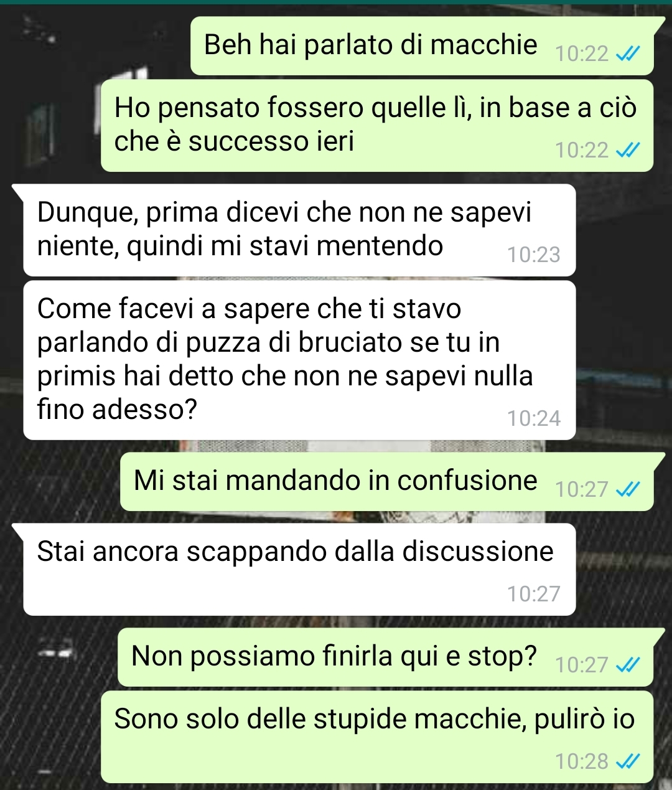
Task: Tap blue double-check on 'Ho pensato fossero' message
Action: pos(627,151)
